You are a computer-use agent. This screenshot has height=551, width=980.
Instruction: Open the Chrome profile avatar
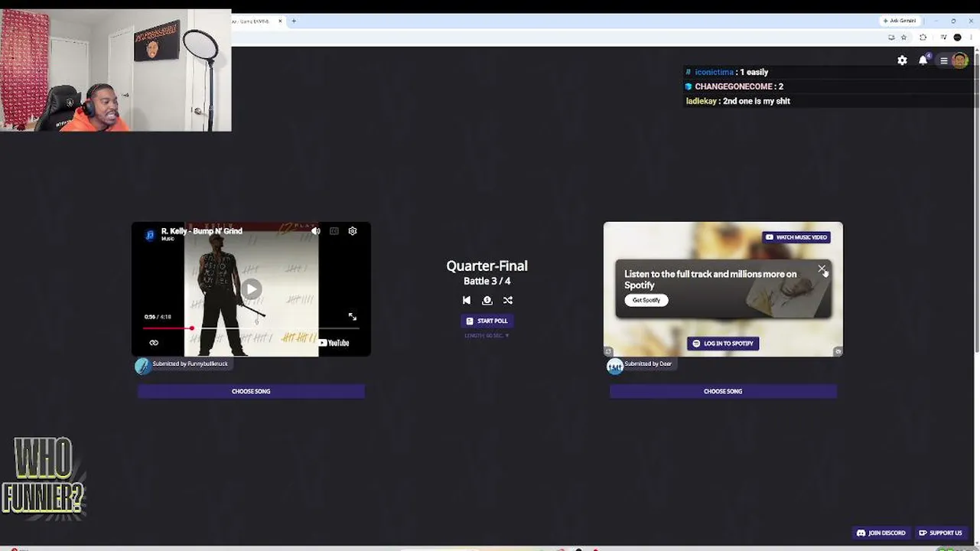pos(957,37)
